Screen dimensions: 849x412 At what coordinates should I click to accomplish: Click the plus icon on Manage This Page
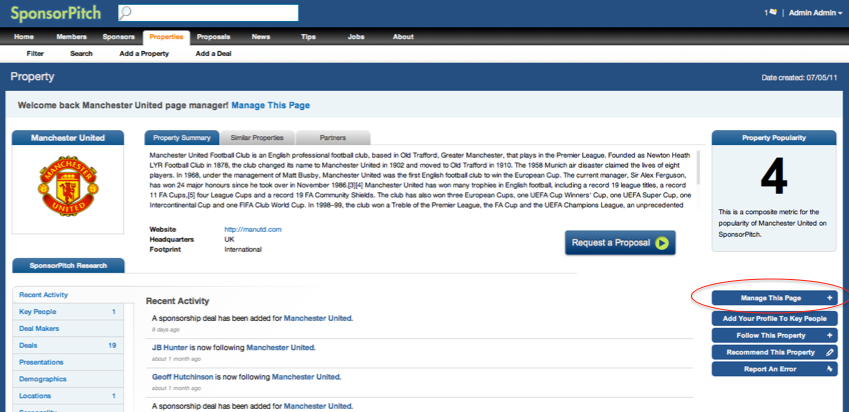tap(830, 298)
